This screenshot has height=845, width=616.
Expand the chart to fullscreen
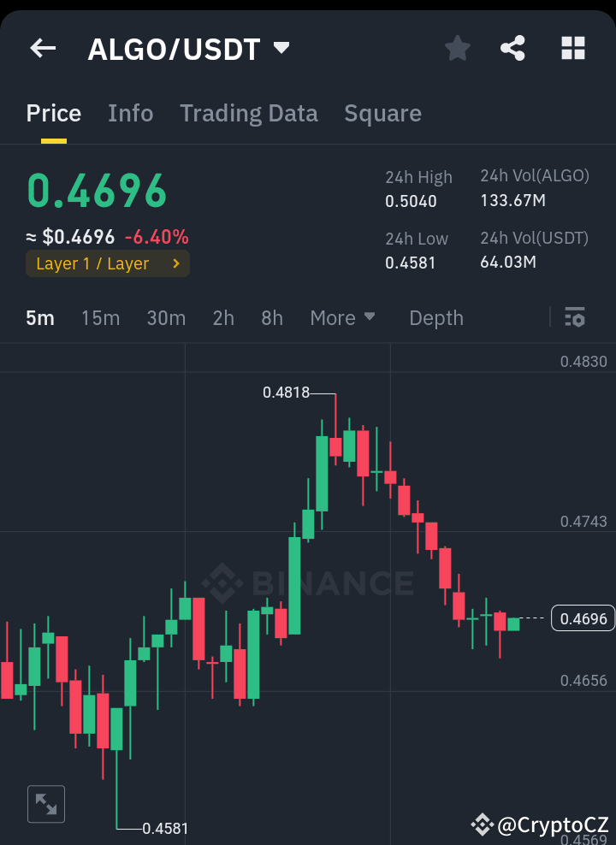[46, 803]
